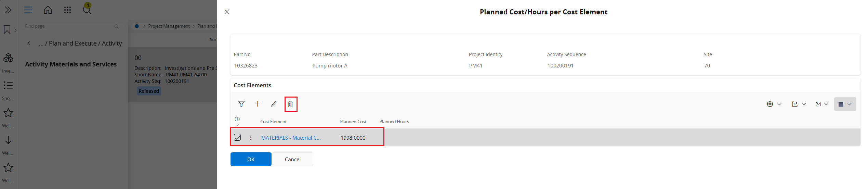The image size is (868, 189).
Task: Expand the list view layout selector
Action: [845, 104]
